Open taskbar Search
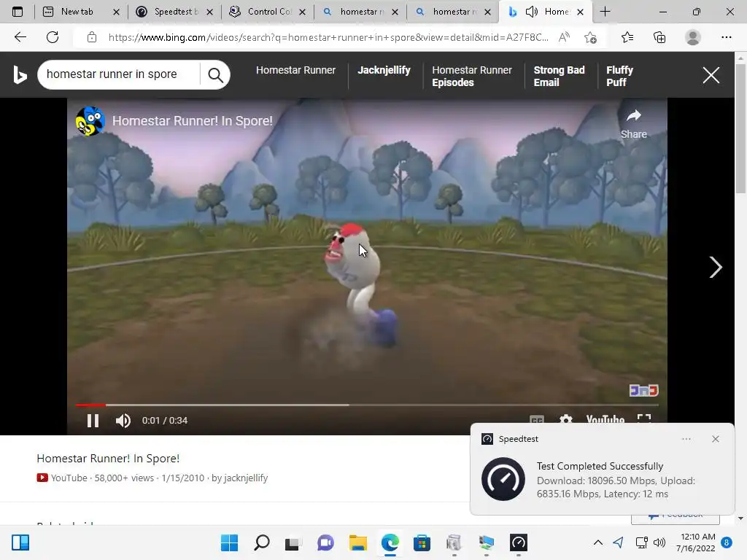The height and width of the screenshot is (560, 747). (x=262, y=542)
